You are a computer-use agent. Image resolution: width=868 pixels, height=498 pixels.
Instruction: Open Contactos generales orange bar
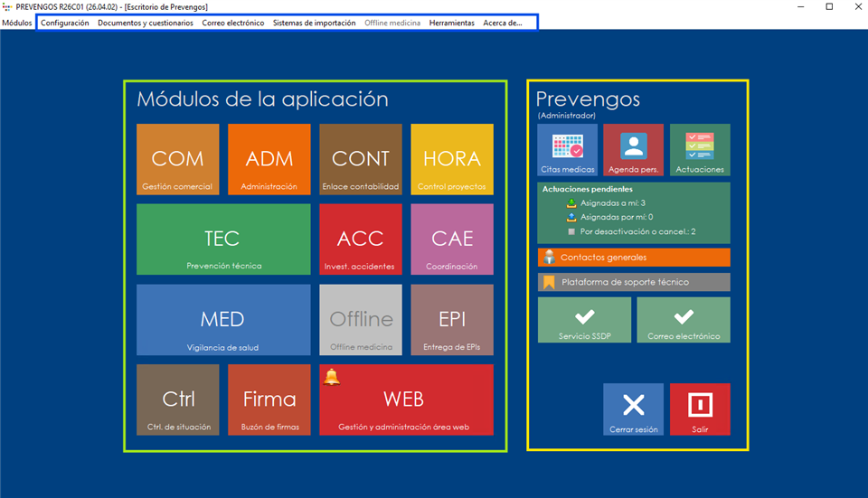[634, 258]
